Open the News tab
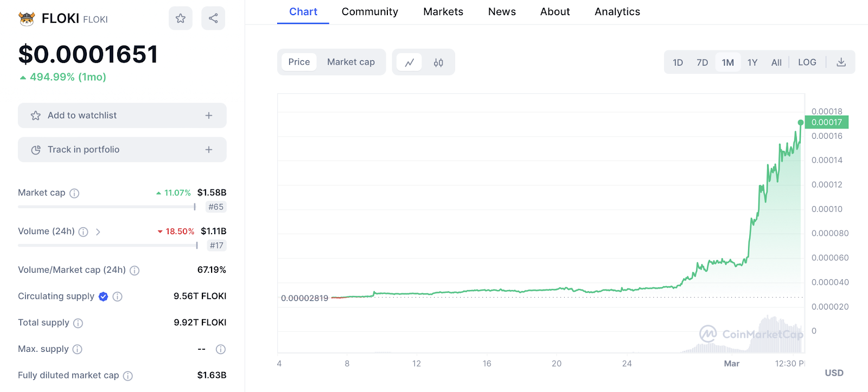Viewport: 868px width, 392px height. click(502, 12)
